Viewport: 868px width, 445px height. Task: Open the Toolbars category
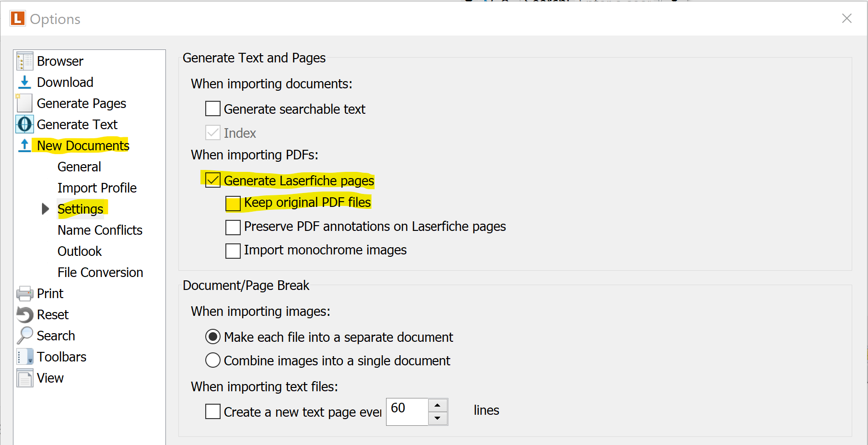click(x=61, y=357)
